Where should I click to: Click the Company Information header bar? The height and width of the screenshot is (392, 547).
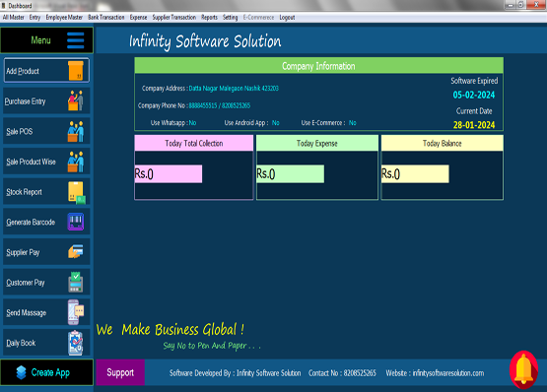[x=319, y=66]
